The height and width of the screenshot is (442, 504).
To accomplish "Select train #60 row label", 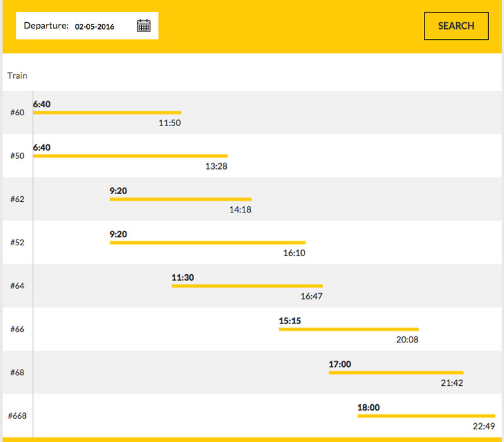I will (18, 112).
